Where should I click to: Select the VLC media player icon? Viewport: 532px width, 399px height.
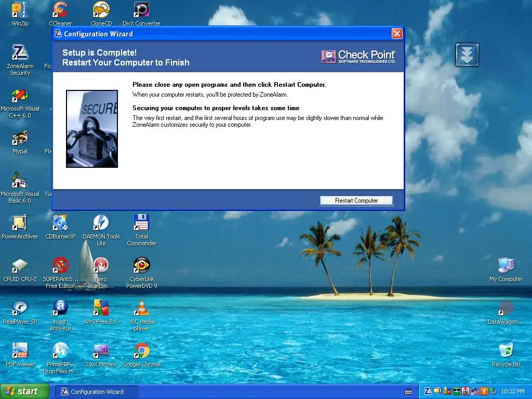click(141, 315)
